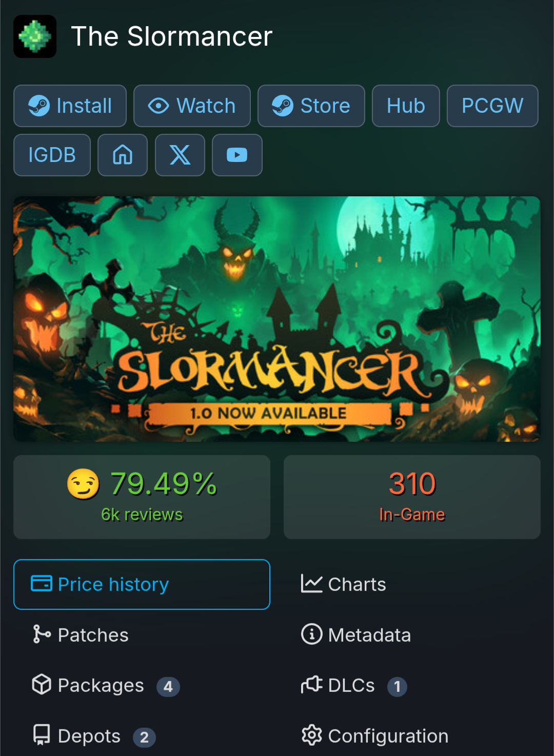Open the 79.49% review score panel
The image size is (554, 756).
click(142, 497)
